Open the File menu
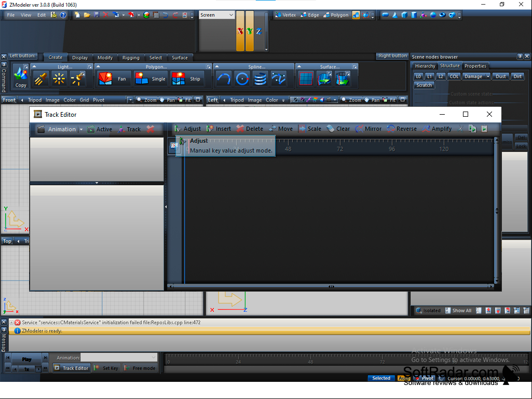The width and height of the screenshot is (532, 399). tap(11, 15)
